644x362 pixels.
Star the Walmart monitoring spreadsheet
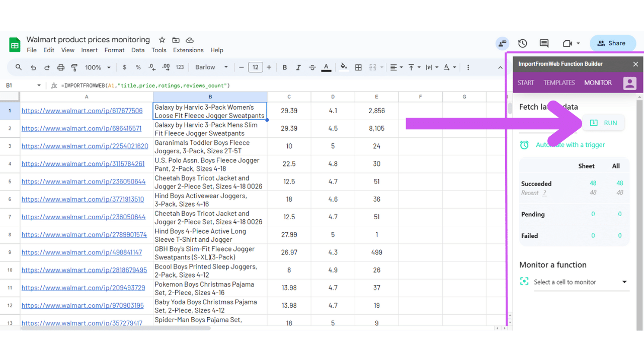pos(162,40)
